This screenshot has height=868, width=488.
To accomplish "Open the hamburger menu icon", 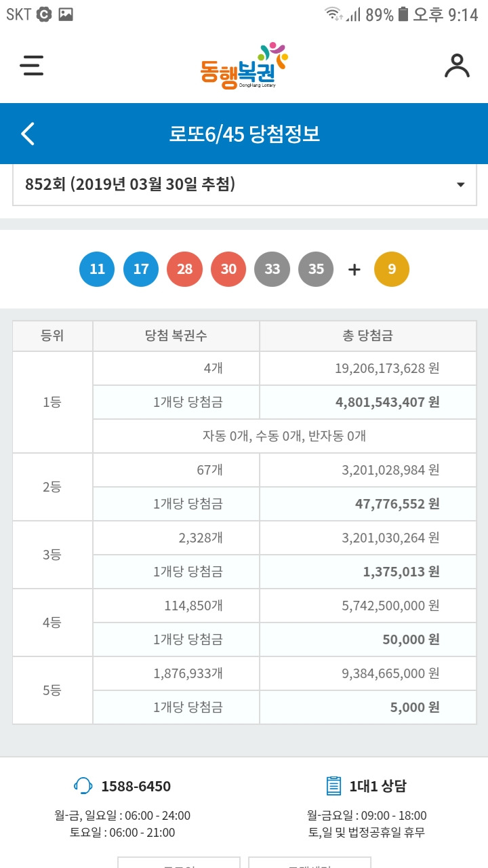I will [x=32, y=65].
